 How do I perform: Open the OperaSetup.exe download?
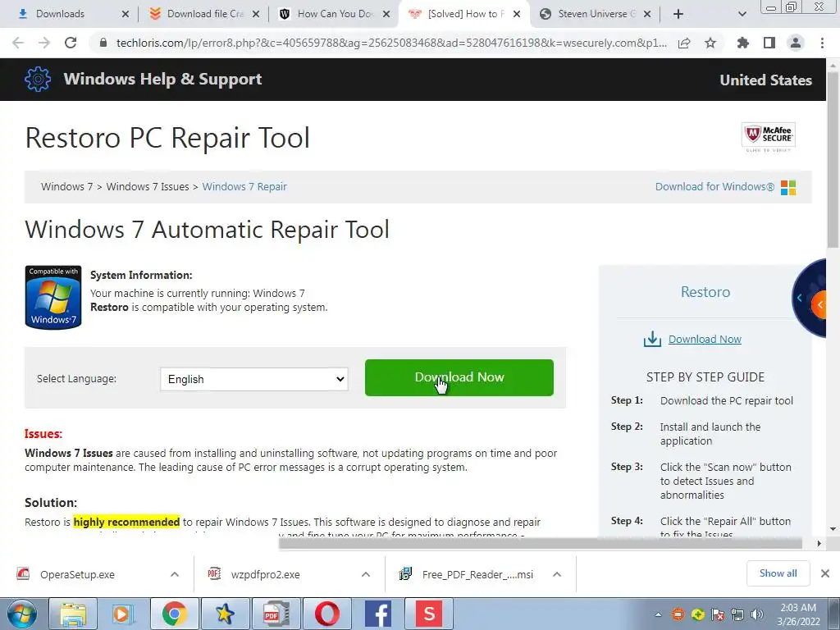pyautogui.click(x=77, y=574)
